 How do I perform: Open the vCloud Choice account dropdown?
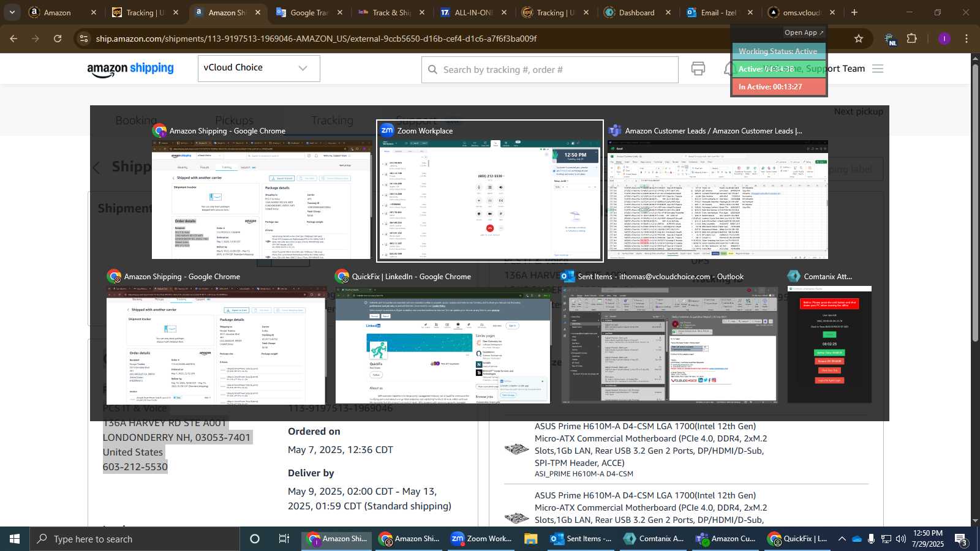[258, 68]
